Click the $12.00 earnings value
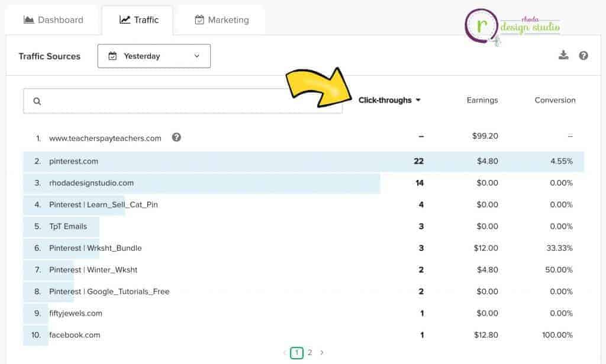 pyautogui.click(x=486, y=248)
